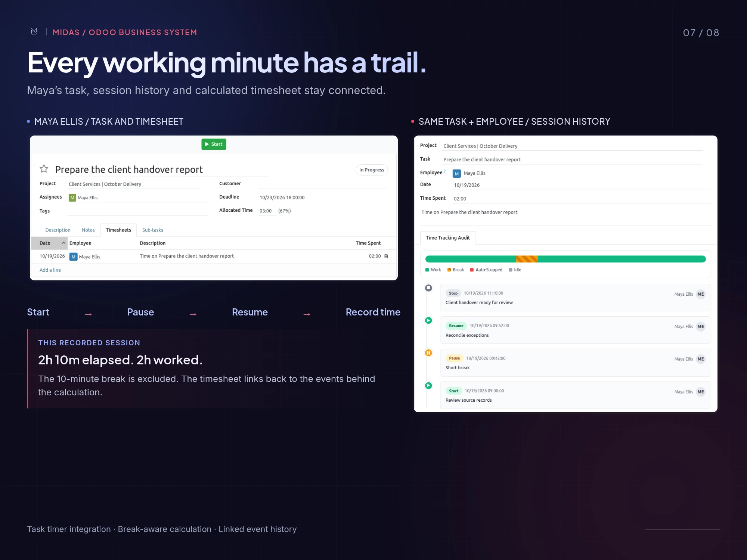Click the Start event timeline marker
Viewport: 747px width, 560px height.
pos(428,386)
